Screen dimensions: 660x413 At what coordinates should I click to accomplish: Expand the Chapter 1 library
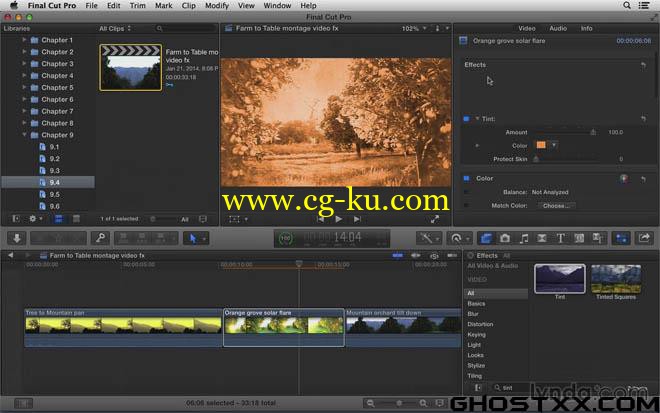tap(24, 40)
